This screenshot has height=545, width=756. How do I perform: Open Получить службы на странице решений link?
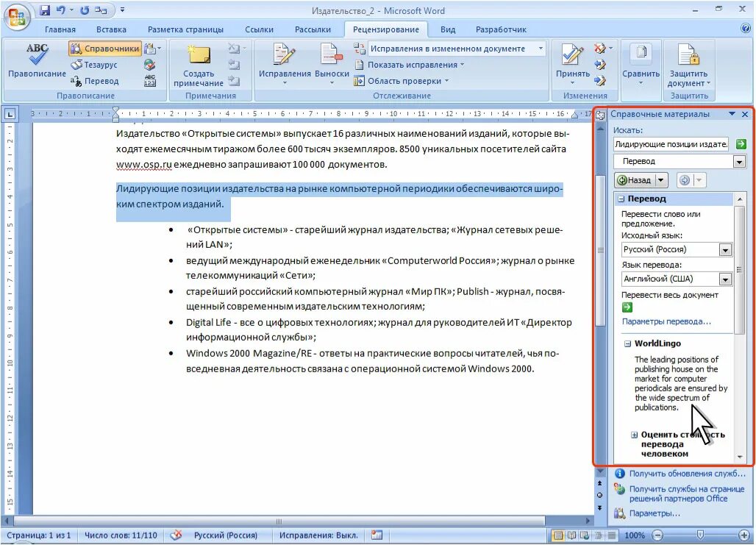click(687, 494)
